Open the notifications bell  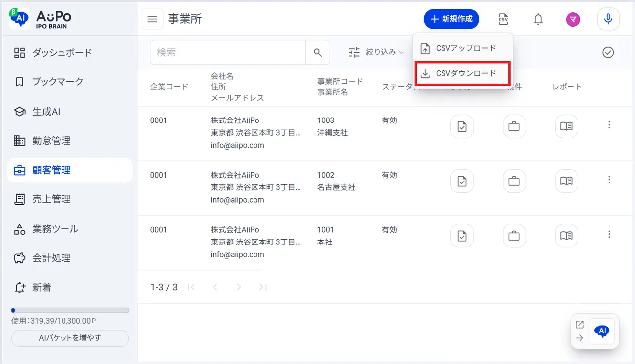click(x=538, y=19)
